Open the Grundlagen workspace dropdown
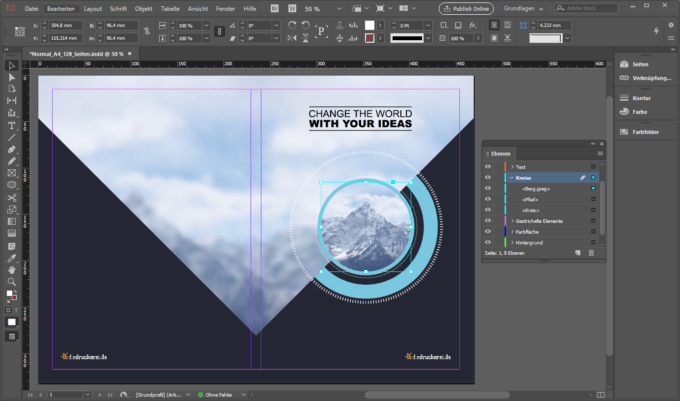The height and width of the screenshot is (401, 680). pos(523,9)
